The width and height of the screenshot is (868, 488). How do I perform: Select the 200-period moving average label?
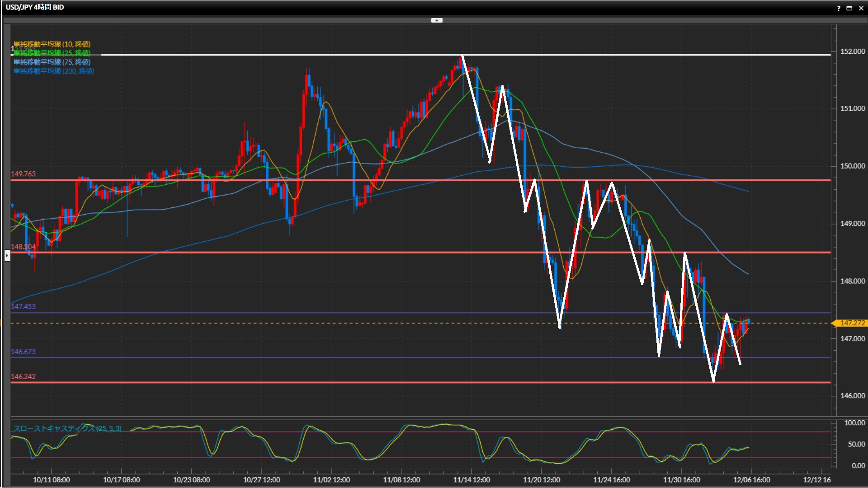tap(54, 71)
